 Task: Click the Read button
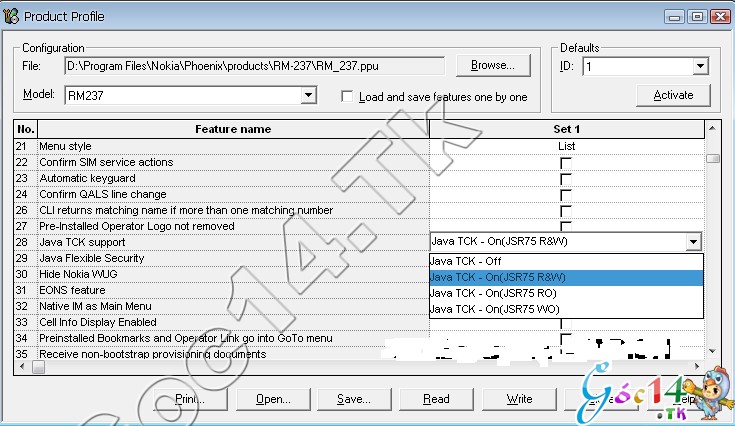(436, 399)
